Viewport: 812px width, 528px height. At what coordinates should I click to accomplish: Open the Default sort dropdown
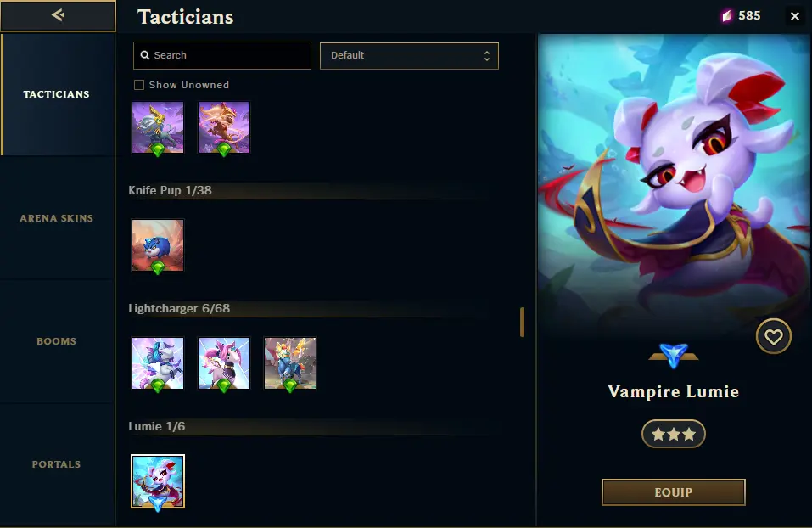point(409,56)
